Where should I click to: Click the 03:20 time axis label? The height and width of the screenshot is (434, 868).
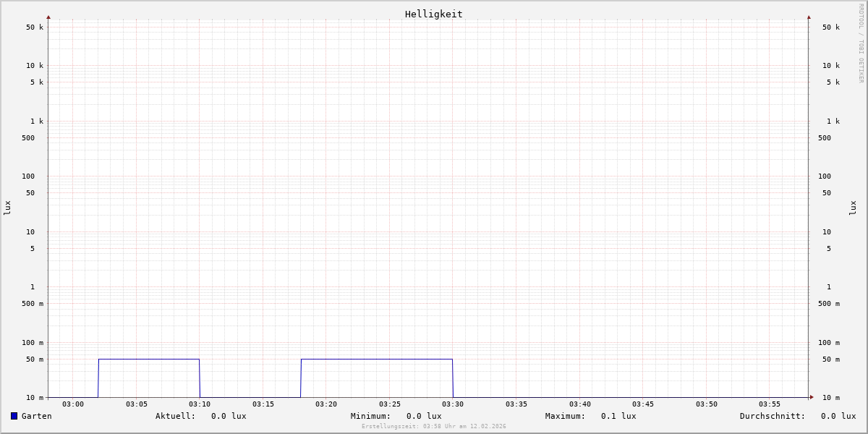pos(326,404)
